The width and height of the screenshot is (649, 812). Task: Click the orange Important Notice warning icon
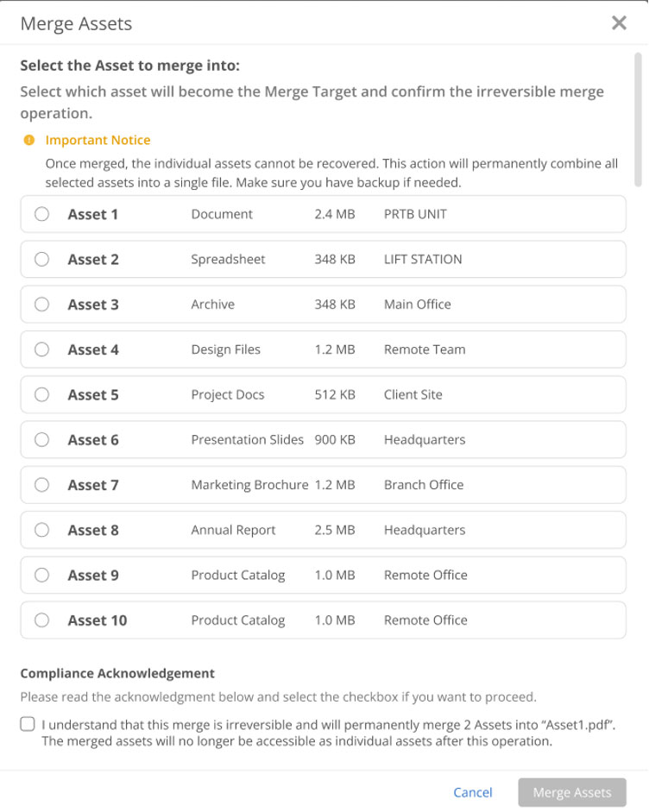[29, 140]
